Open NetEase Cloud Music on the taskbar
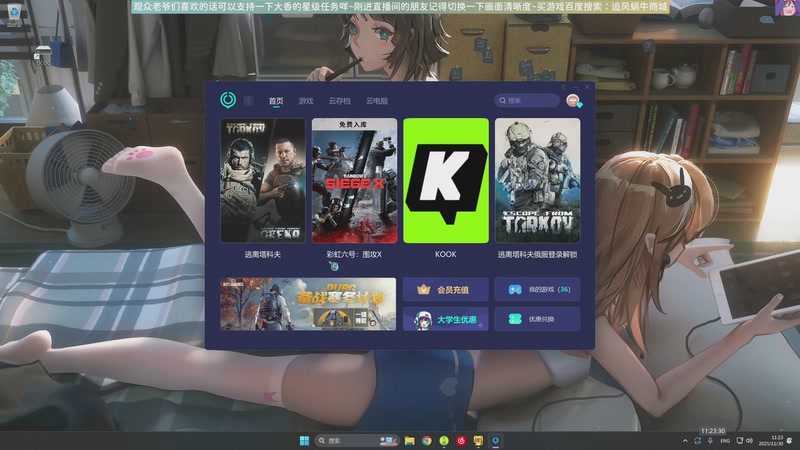The width and height of the screenshot is (800, 450). tap(461, 440)
